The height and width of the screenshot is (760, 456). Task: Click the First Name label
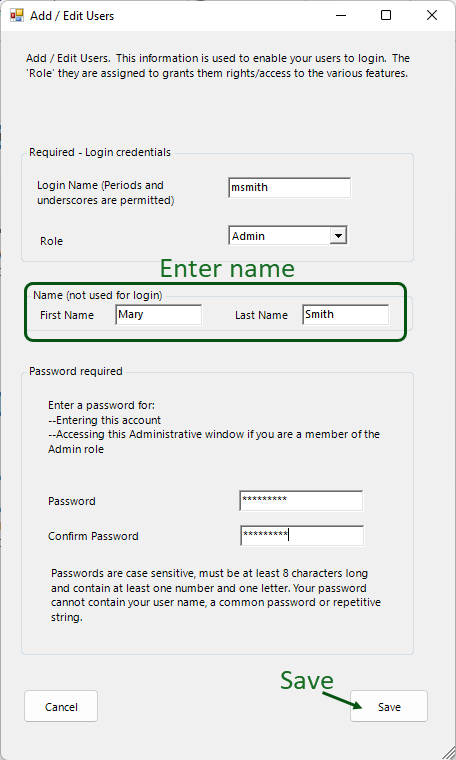[67, 315]
